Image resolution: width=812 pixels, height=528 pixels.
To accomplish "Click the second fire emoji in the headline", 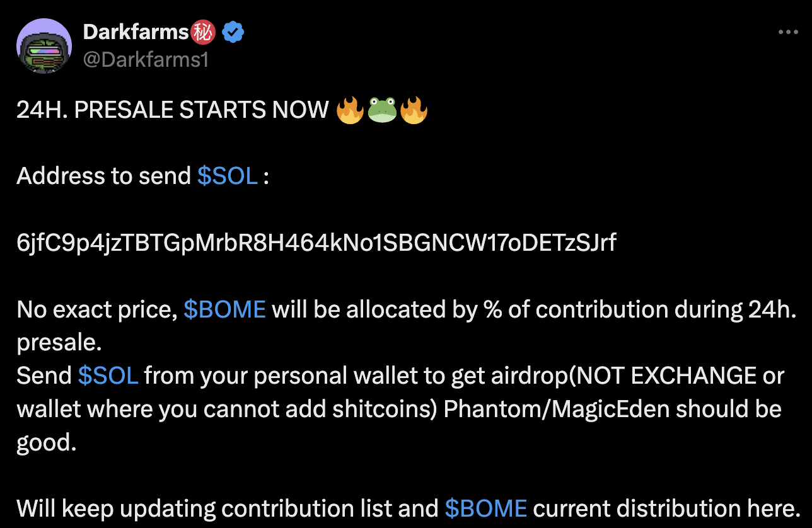I will coord(413,108).
